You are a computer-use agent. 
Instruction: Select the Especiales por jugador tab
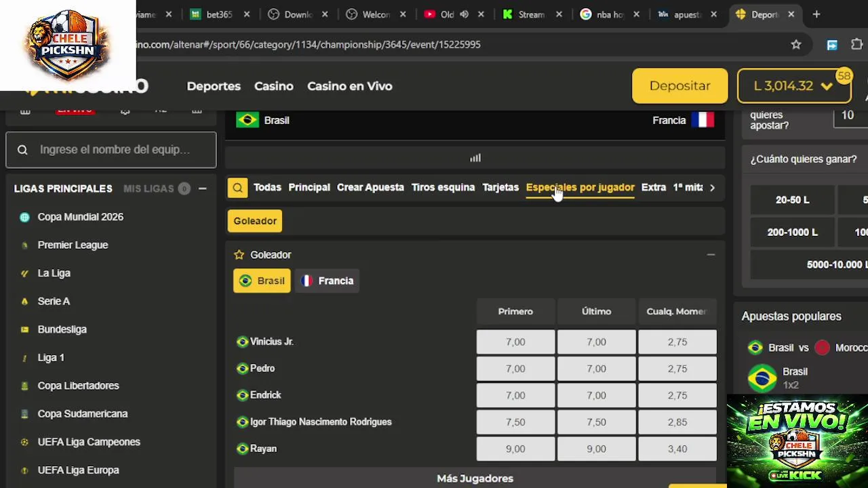[x=580, y=188]
